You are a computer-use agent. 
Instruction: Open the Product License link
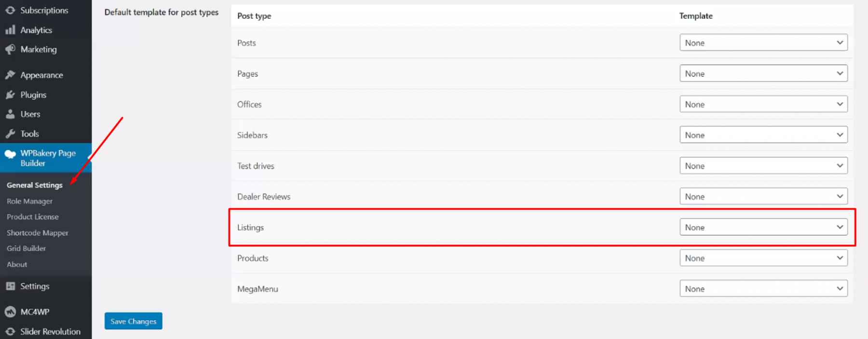32,217
